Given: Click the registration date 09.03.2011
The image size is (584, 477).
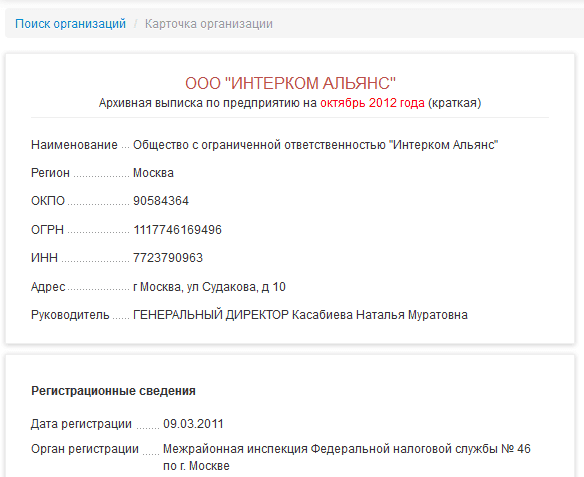Looking at the screenshot, I should click(x=193, y=424).
